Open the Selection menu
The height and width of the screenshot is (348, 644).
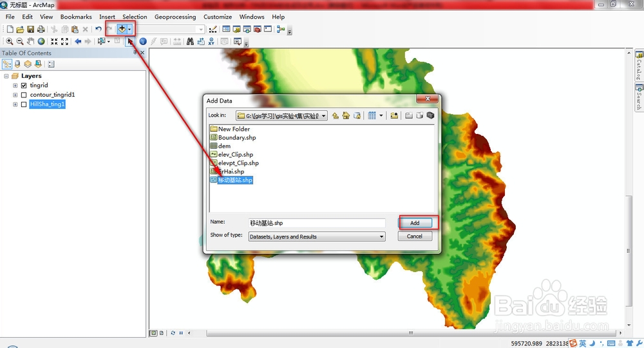[x=135, y=17]
